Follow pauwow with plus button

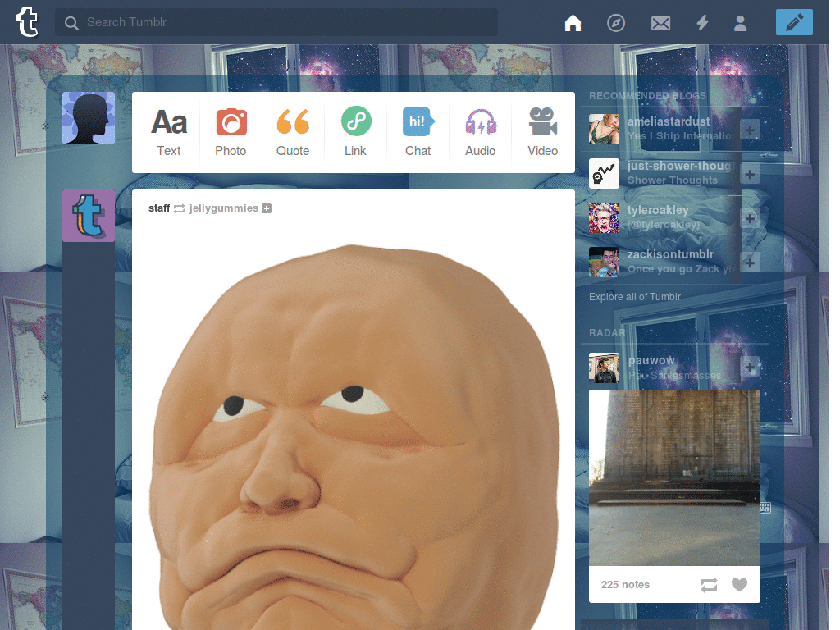(x=750, y=367)
